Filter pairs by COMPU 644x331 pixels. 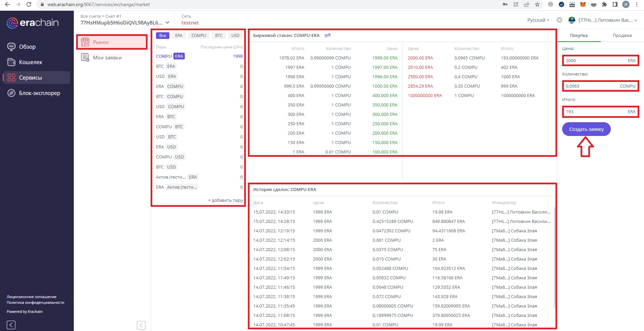click(199, 36)
